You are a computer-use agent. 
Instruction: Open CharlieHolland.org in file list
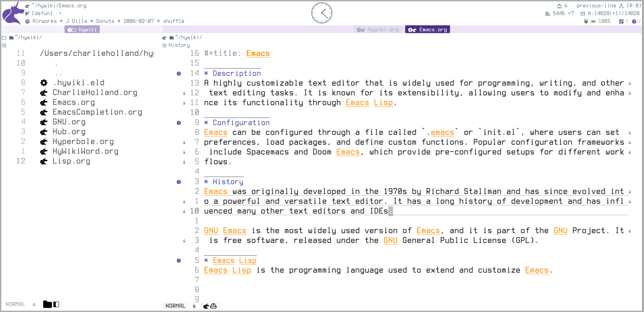coord(95,93)
